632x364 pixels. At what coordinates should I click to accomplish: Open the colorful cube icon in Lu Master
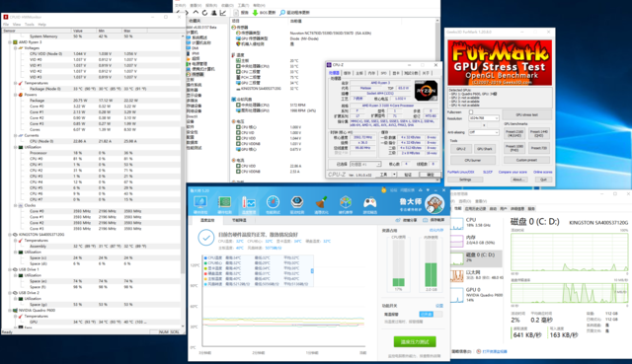pyautogui.click(x=346, y=202)
